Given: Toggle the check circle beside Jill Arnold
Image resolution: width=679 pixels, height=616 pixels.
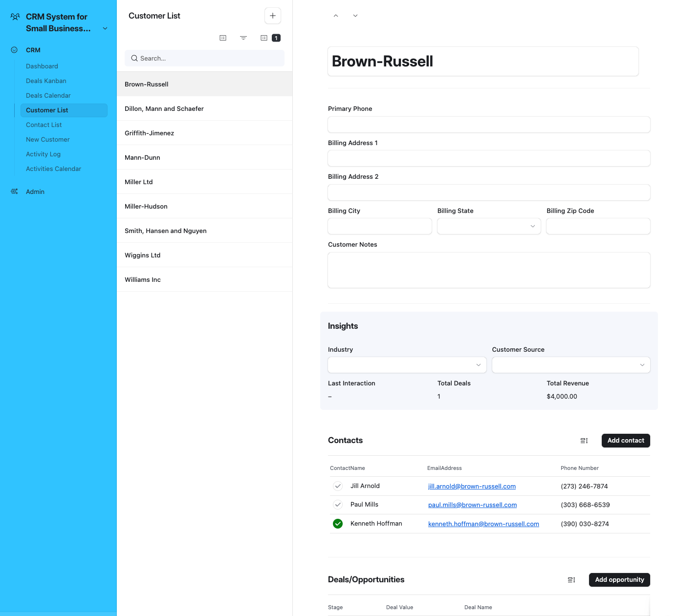Looking at the screenshot, I should point(338,486).
